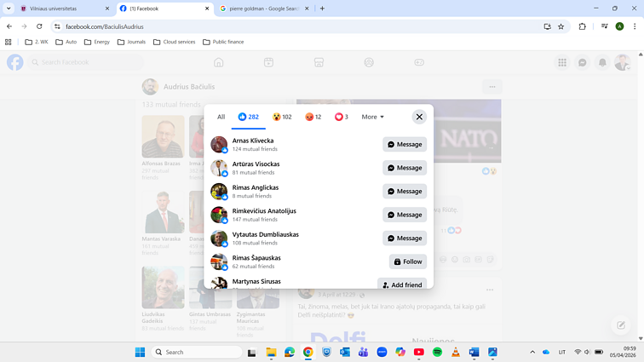This screenshot has width=644, height=362.
Task: Open Facebook Gaming icon
Action: pos(419,62)
